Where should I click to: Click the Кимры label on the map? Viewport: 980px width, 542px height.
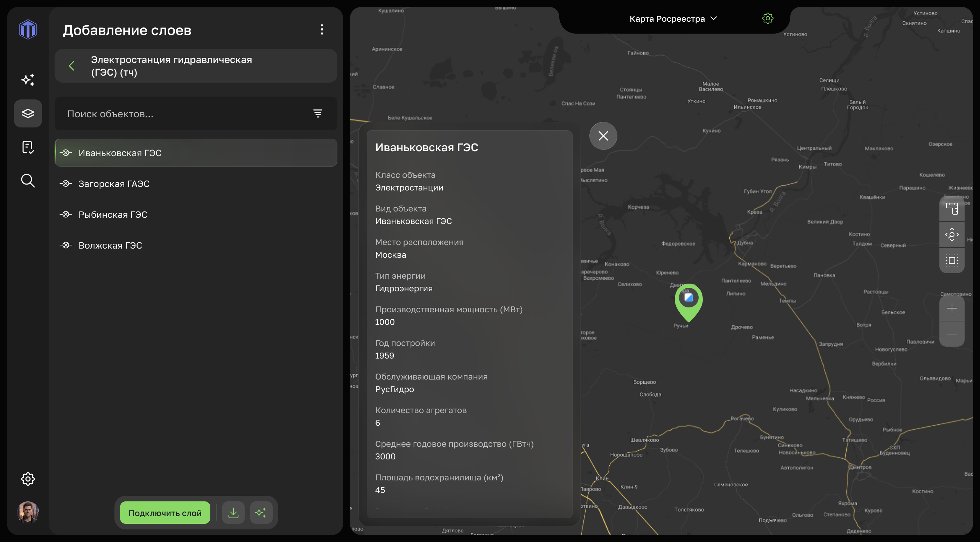click(807, 167)
